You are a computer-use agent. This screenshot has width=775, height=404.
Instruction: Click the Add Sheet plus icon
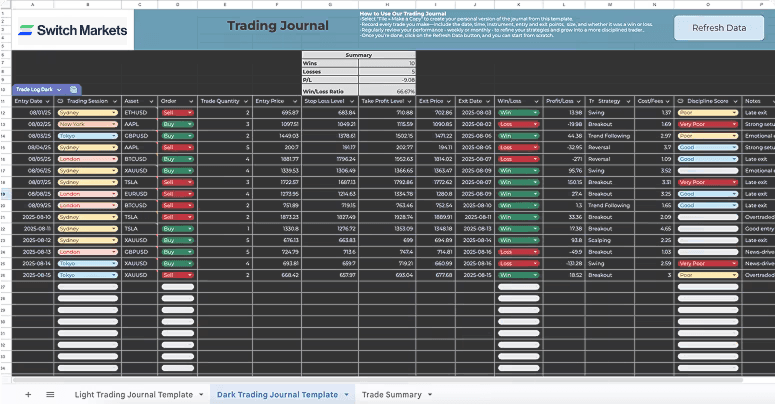point(28,395)
